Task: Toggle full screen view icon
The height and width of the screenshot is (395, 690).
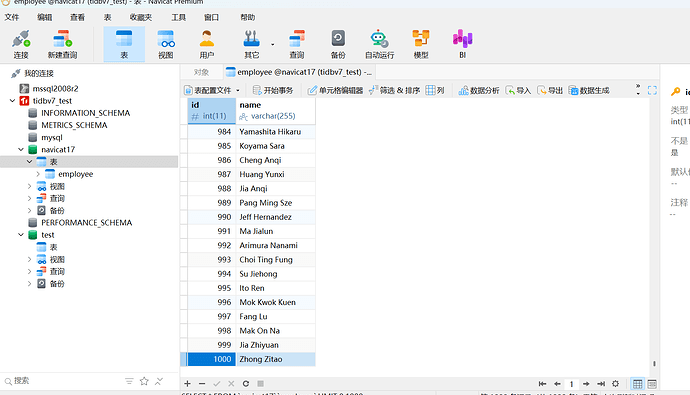Action: [652, 90]
